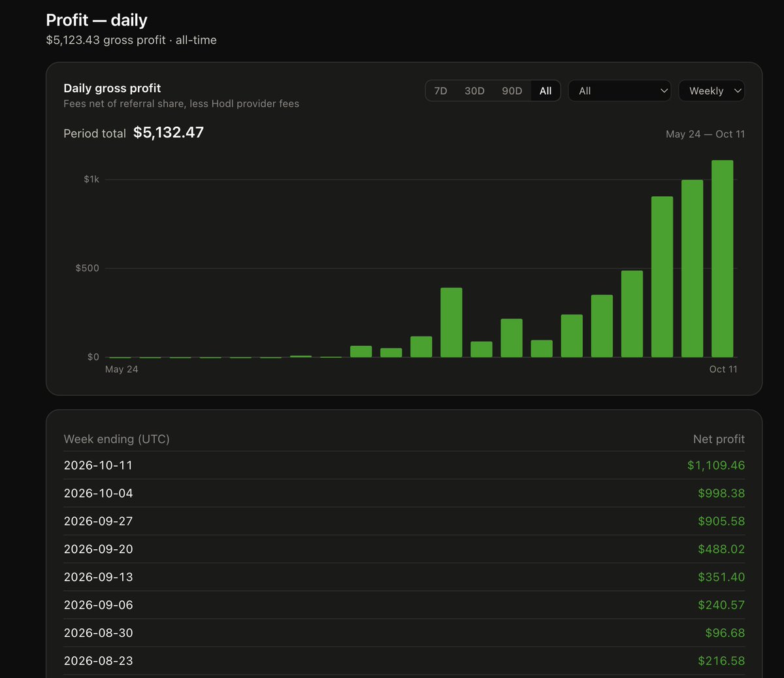Click the Profit — daily heading
The height and width of the screenshot is (678, 784).
(97, 20)
